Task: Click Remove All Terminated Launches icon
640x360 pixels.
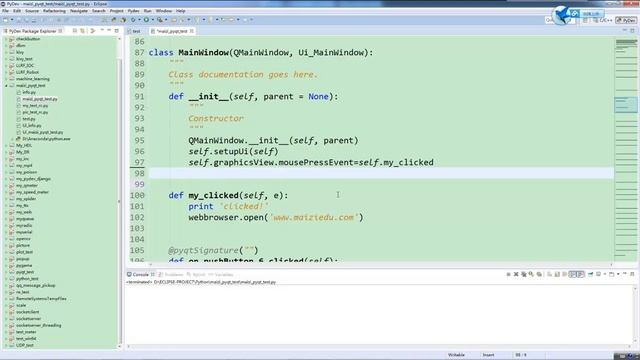Action: (524, 274)
